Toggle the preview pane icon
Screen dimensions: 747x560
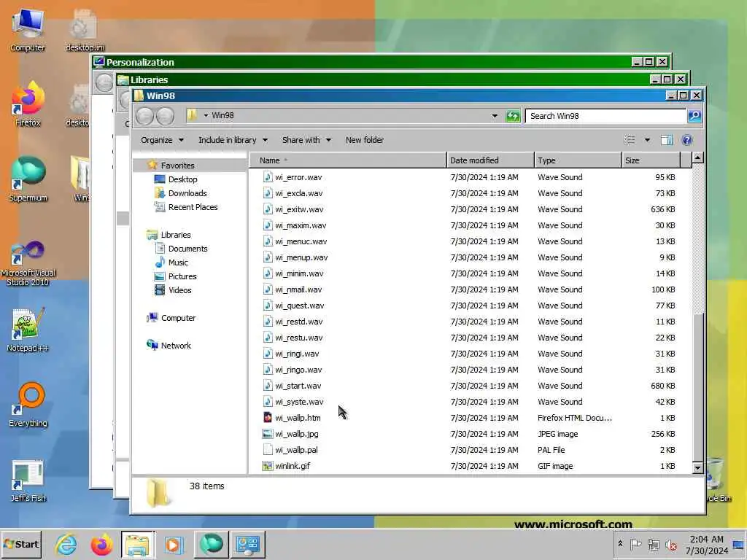coord(667,140)
